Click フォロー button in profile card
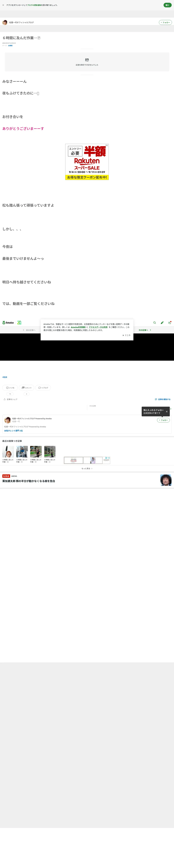The image size is (174, 868). [163, 420]
